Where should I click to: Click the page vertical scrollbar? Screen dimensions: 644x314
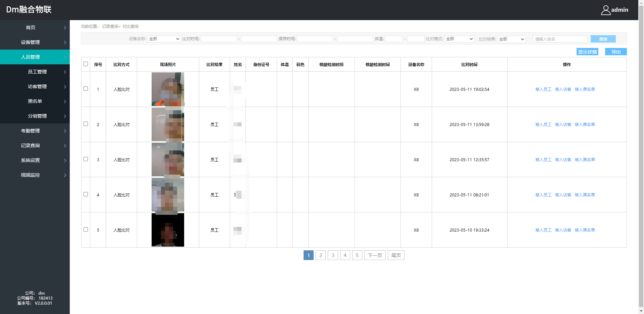641,157
